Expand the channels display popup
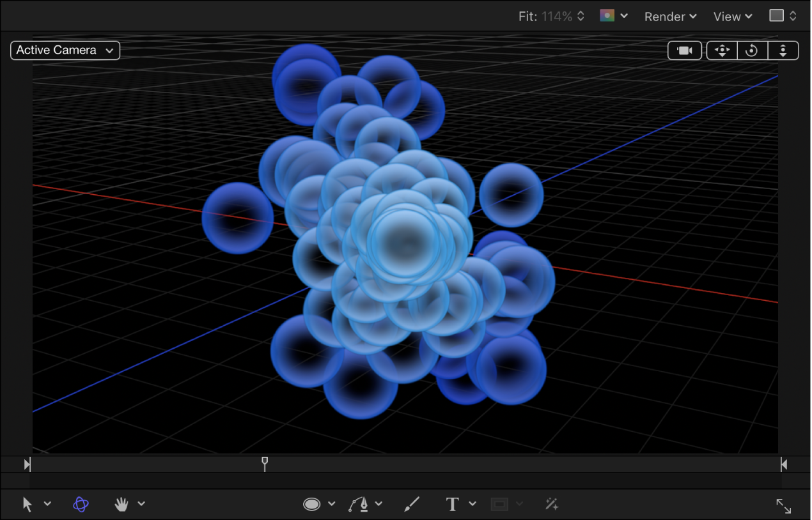 point(613,17)
